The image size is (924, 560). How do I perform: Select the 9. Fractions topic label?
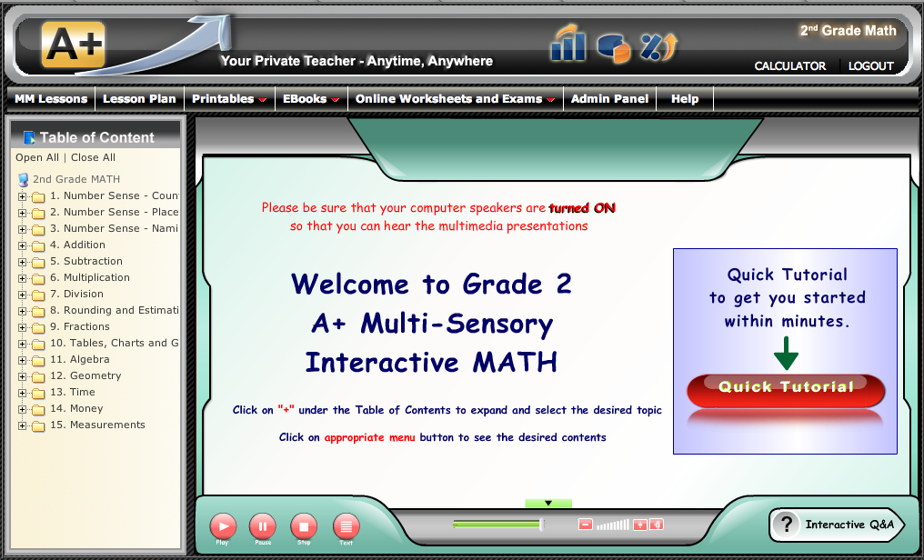[x=80, y=326]
